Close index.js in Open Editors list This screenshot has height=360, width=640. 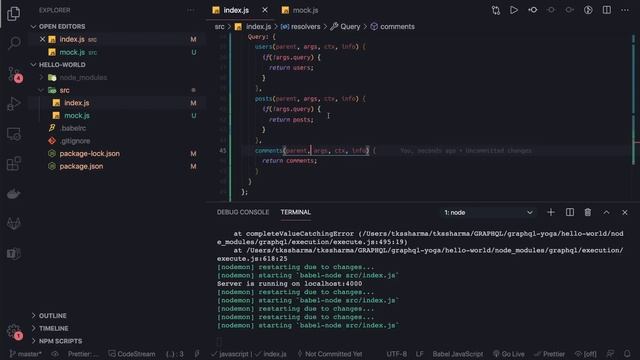(x=42, y=39)
